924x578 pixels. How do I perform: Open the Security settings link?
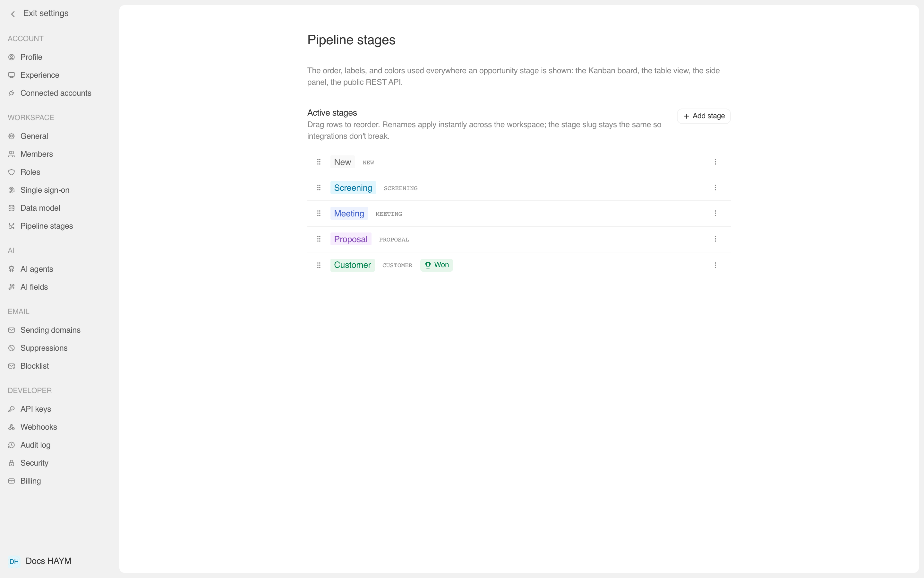point(34,463)
